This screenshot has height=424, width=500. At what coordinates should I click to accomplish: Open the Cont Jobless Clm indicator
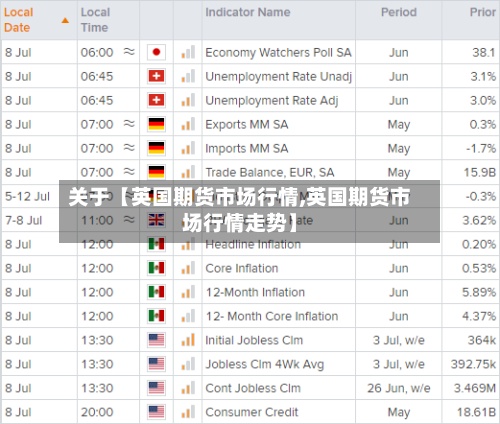[253, 388]
